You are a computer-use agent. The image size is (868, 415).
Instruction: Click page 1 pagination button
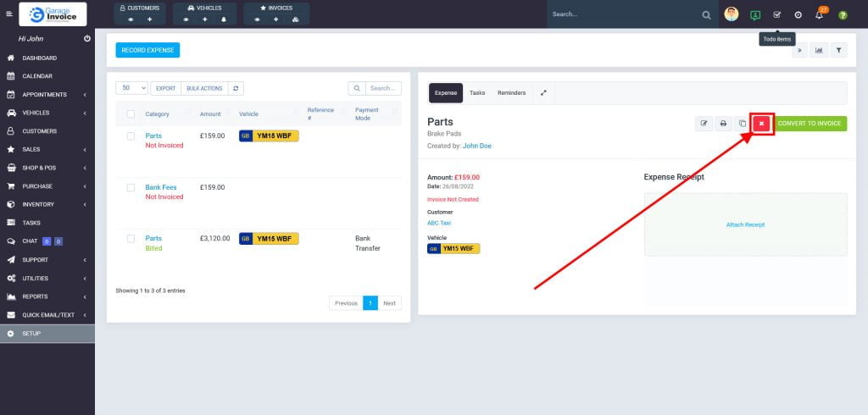point(370,303)
